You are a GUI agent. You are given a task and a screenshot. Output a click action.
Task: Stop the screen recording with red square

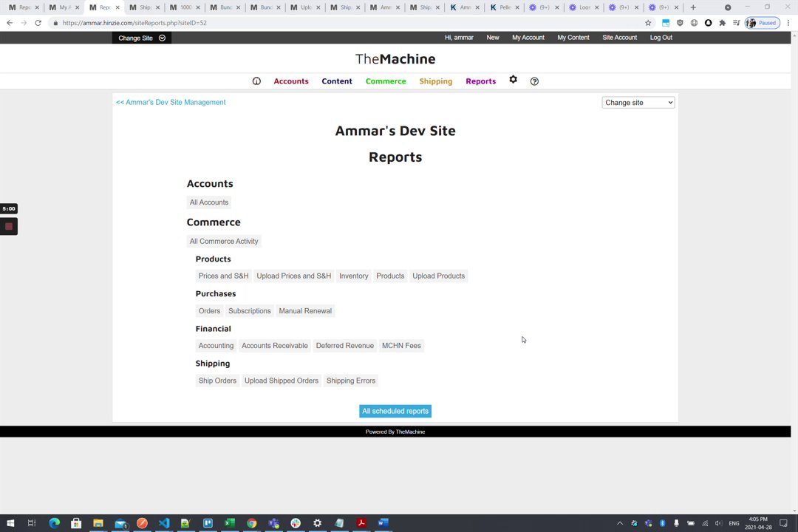(x=9, y=227)
